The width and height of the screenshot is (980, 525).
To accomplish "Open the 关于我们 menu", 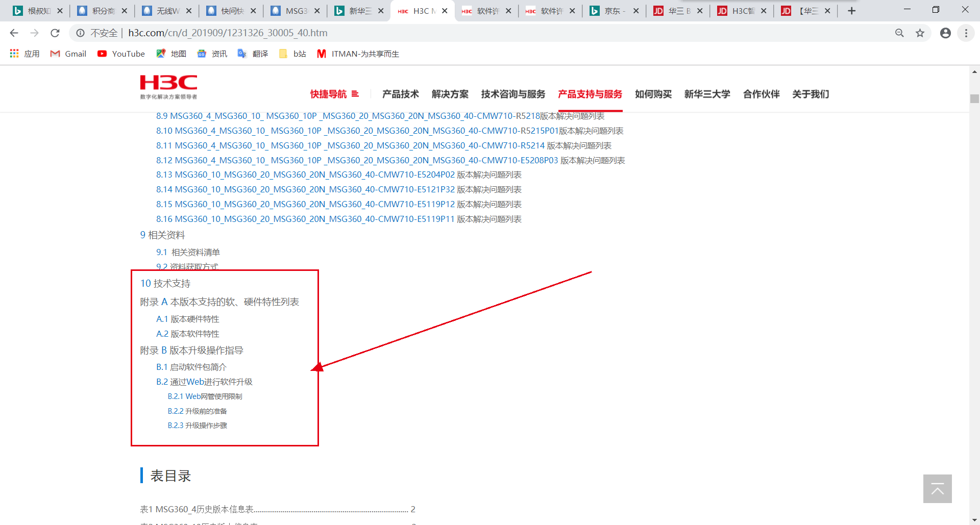I will (811, 94).
